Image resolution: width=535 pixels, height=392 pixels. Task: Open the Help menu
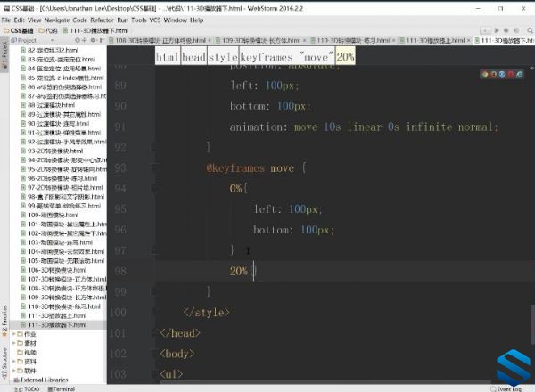[197, 20]
